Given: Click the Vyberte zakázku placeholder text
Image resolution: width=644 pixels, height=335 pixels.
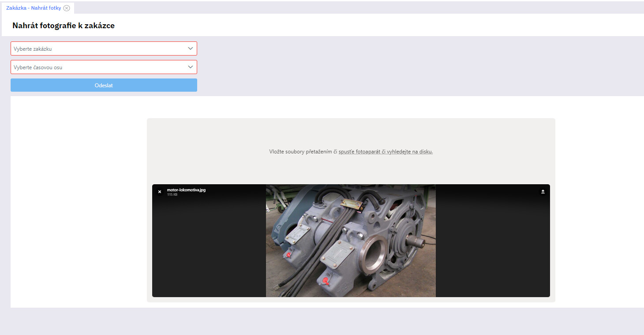Looking at the screenshot, I should pos(33,49).
